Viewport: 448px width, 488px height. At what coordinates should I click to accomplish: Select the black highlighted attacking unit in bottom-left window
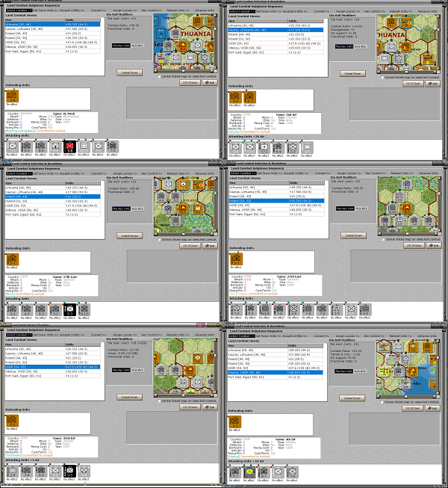pyautogui.click(x=69, y=470)
